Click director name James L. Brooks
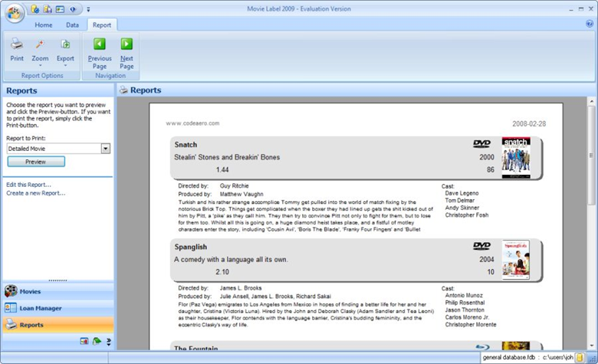Viewport: 598px width, 364px height. point(241,288)
